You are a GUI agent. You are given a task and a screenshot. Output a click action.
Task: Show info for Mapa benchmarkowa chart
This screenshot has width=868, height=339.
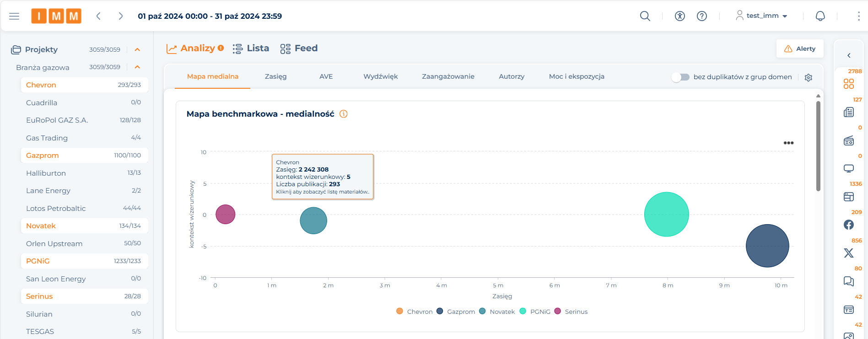point(344,114)
